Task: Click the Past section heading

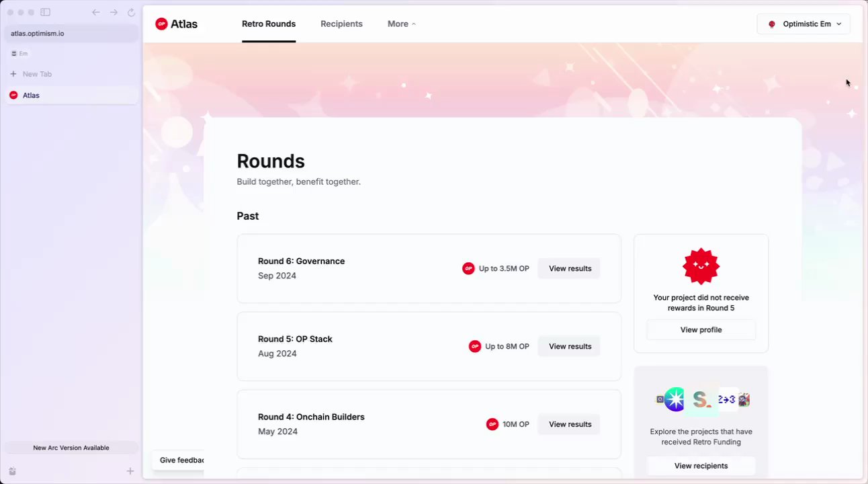Action: coord(247,216)
